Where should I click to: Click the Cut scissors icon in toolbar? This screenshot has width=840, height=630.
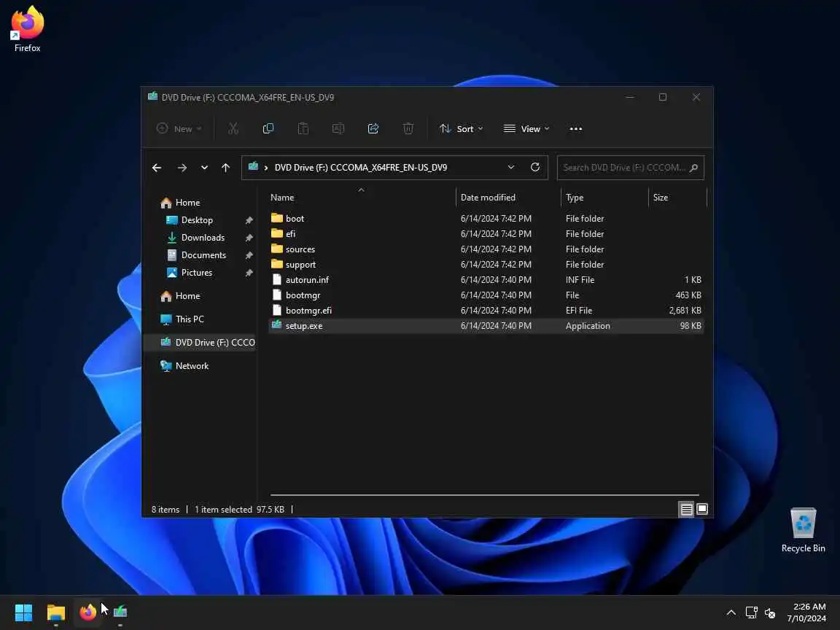(x=233, y=128)
